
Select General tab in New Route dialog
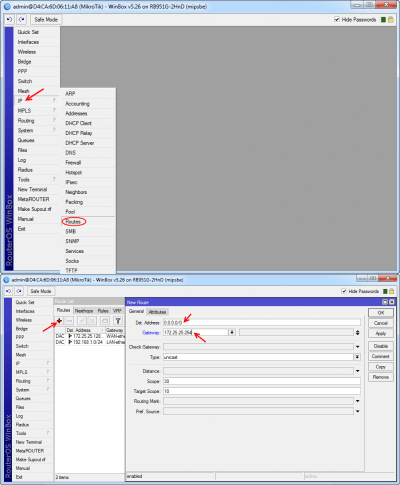coord(136,311)
